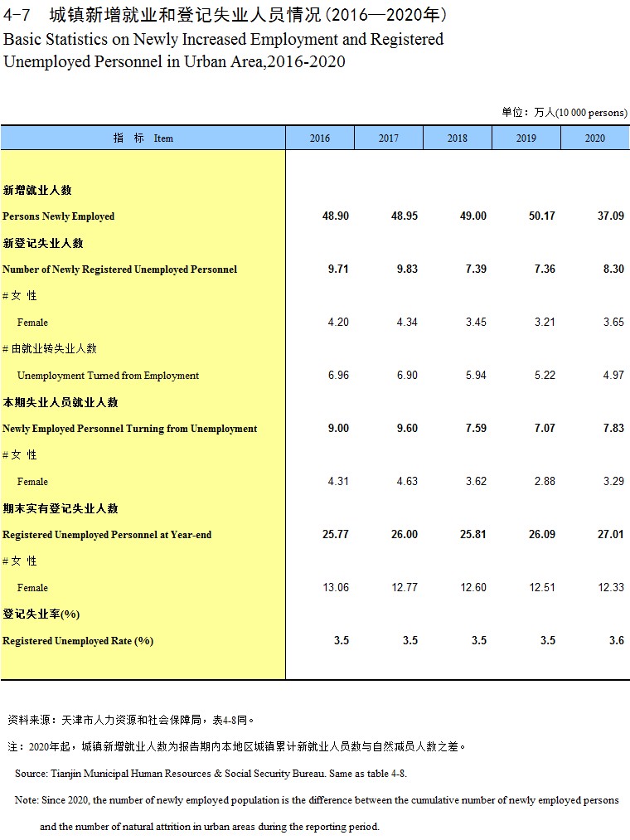Click Number of Newly Registered Unemployed Personnel label
The height and width of the screenshot is (840, 630).
pos(119,269)
